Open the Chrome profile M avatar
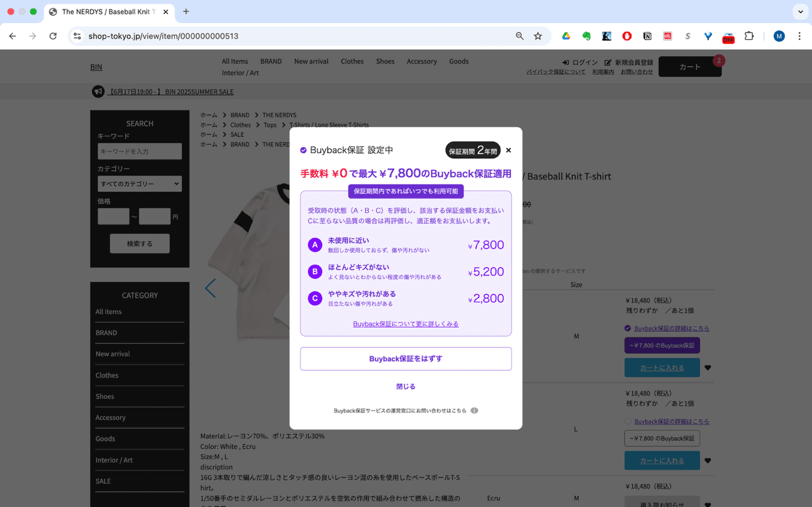Screen dimensions: 812x507 tap(779, 36)
